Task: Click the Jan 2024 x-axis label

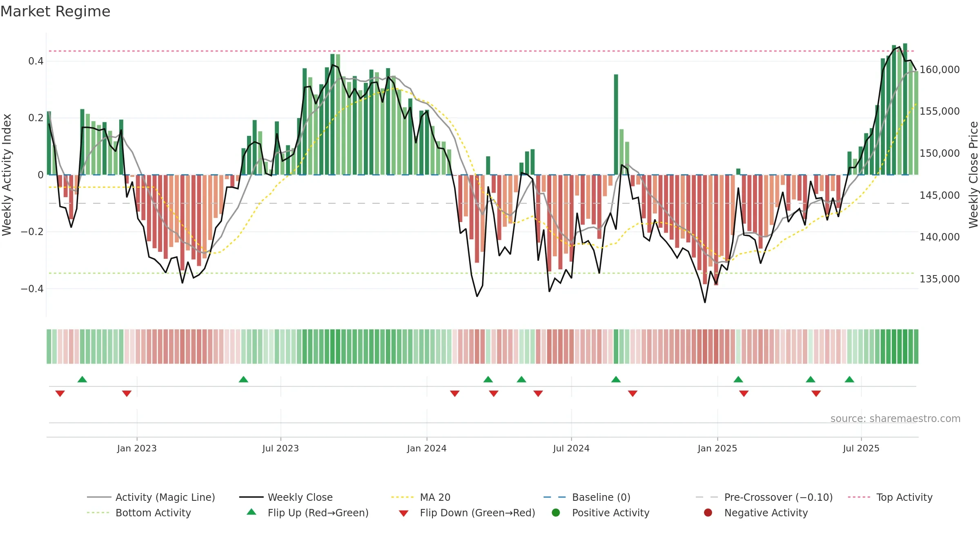Action: 427,449
